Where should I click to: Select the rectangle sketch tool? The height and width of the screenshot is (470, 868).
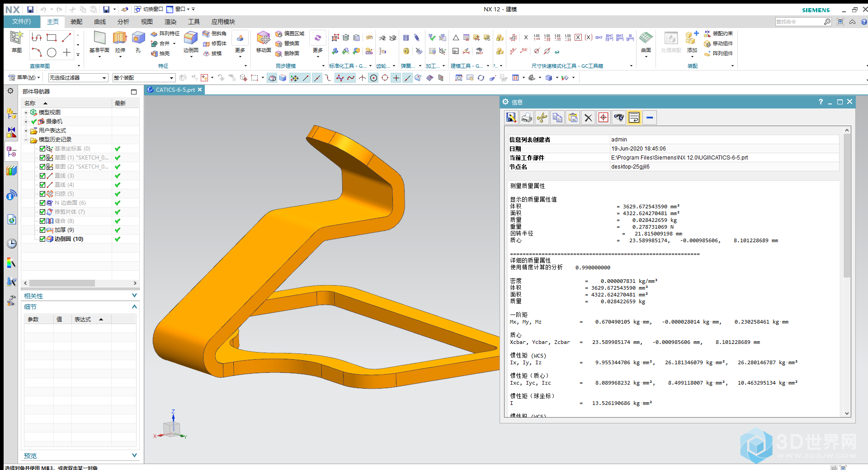[52, 38]
